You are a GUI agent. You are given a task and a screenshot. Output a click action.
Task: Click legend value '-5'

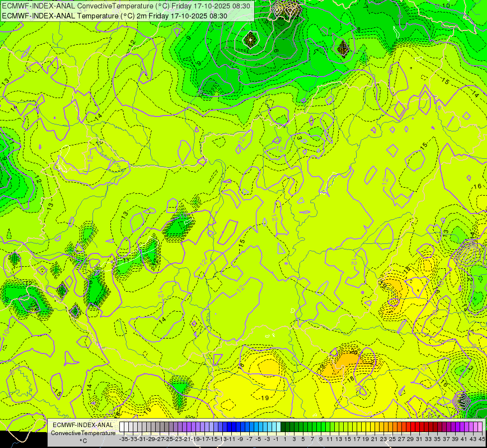(258, 440)
